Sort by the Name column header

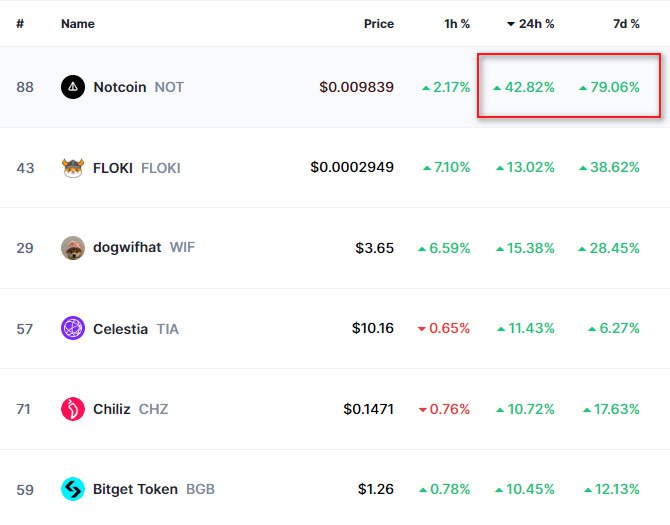[x=77, y=23]
